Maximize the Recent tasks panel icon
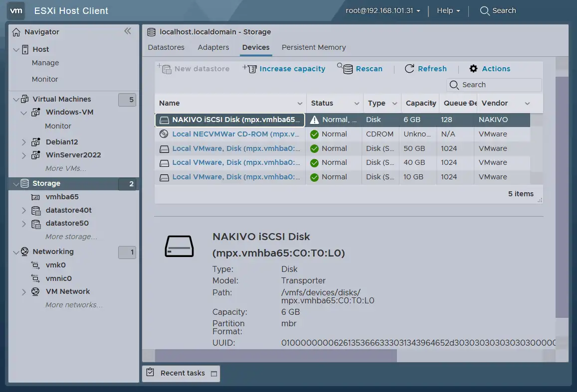577x392 pixels. (x=214, y=374)
